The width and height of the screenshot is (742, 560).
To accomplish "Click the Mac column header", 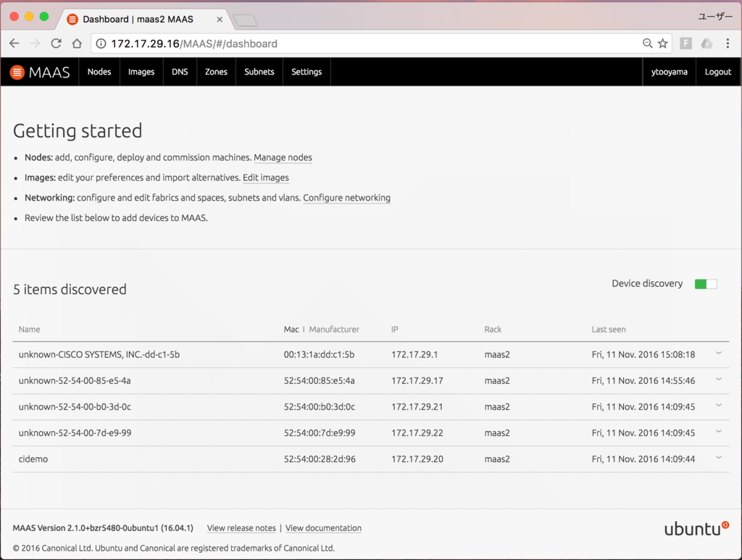I will (x=291, y=329).
